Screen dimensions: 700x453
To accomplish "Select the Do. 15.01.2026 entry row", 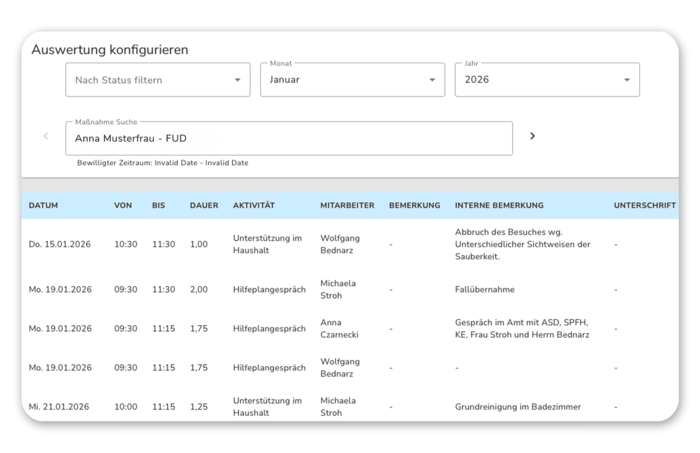I will coord(60,244).
